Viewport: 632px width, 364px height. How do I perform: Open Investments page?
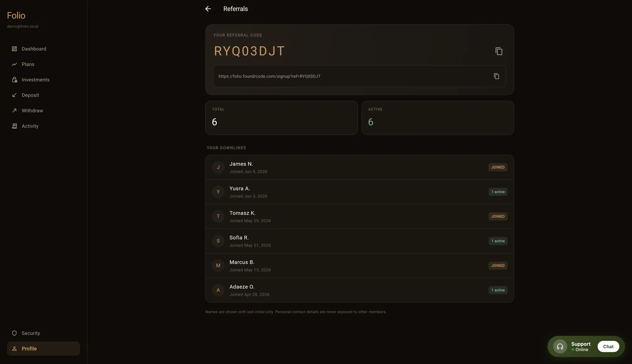[x=43, y=80]
